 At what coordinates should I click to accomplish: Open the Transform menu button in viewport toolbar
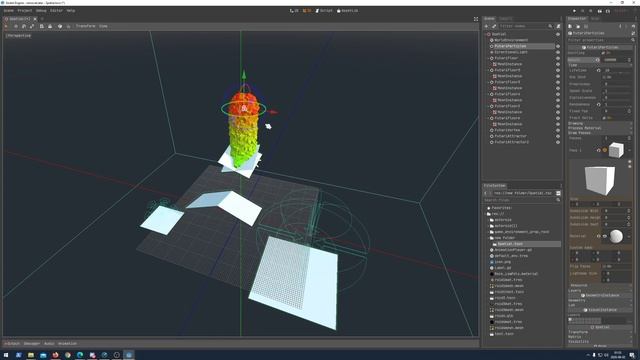click(x=85, y=26)
